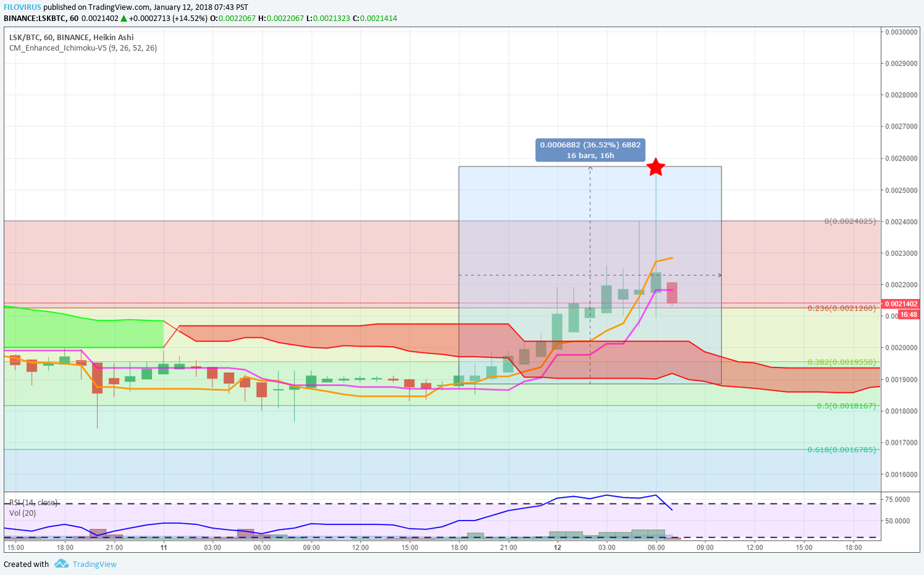Screen dimensions: 924x575
Task: Click the January 12, 2018 07:43 PST timestamp
Action: (201, 7)
